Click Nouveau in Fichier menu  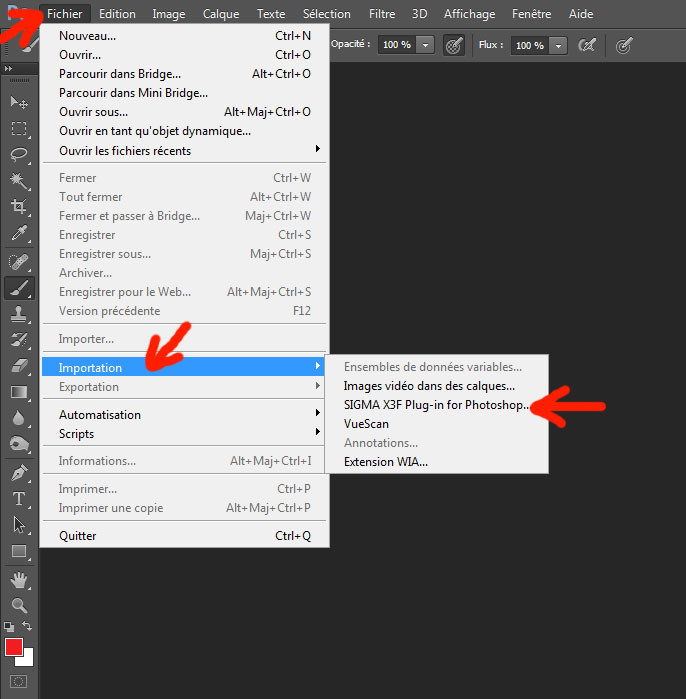point(184,36)
